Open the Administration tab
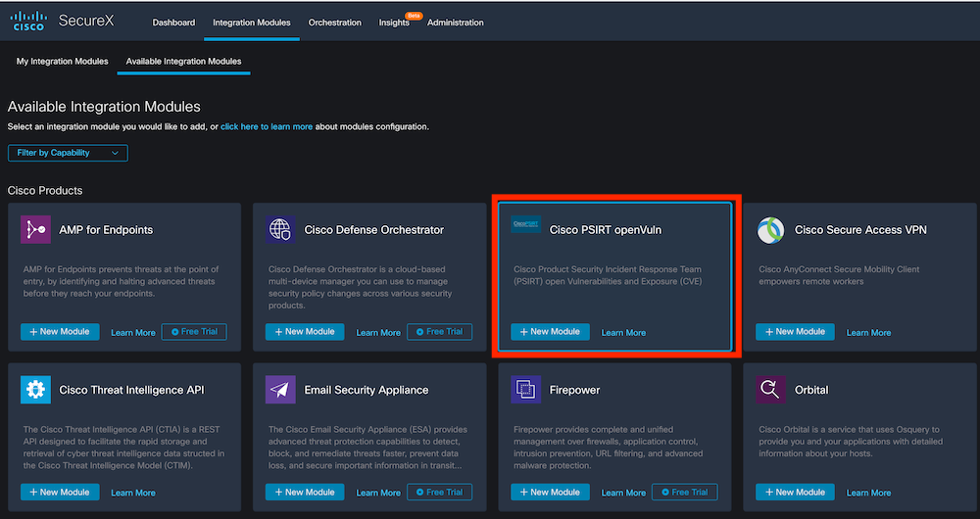 [455, 23]
